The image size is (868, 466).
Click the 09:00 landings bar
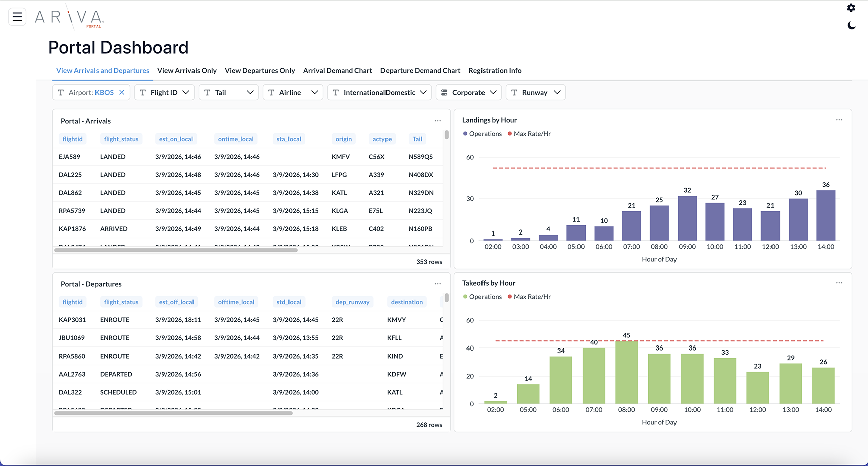tap(687, 218)
